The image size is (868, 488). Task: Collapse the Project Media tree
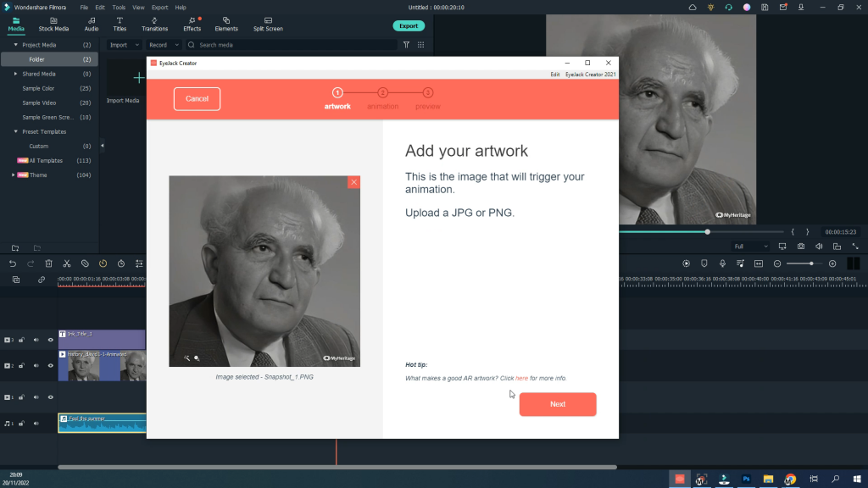tap(15, 45)
